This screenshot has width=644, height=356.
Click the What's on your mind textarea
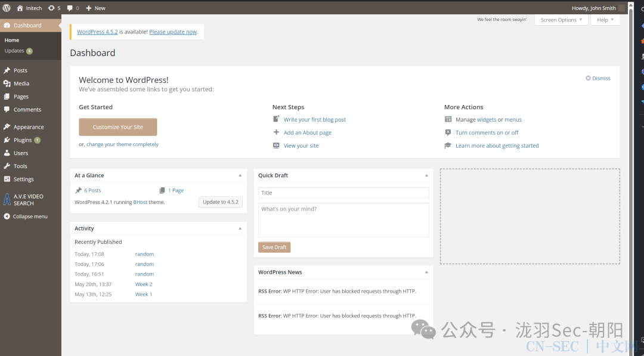pyautogui.click(x=343, y=219)
